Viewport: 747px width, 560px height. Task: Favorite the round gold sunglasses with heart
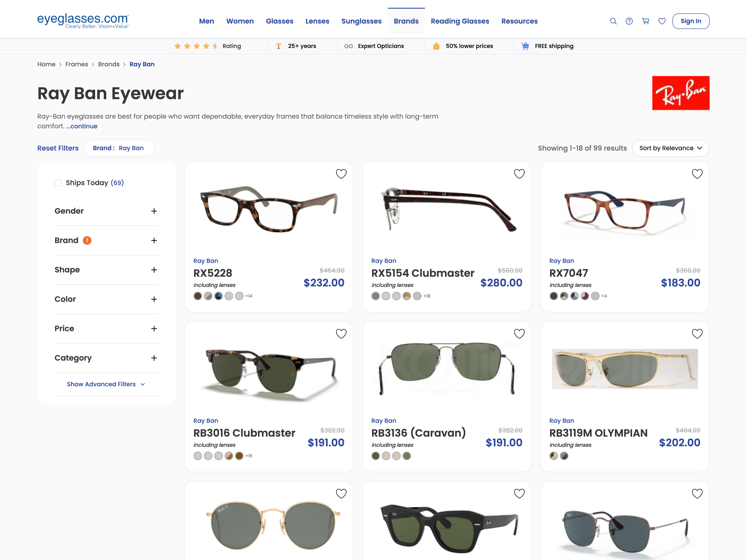coord(341,493)
